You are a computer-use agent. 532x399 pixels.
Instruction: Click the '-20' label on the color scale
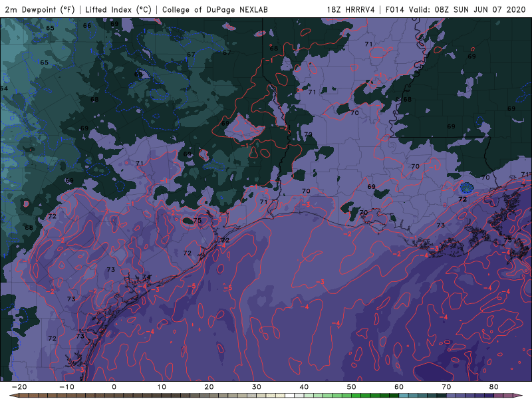click(x=19, y=387)
